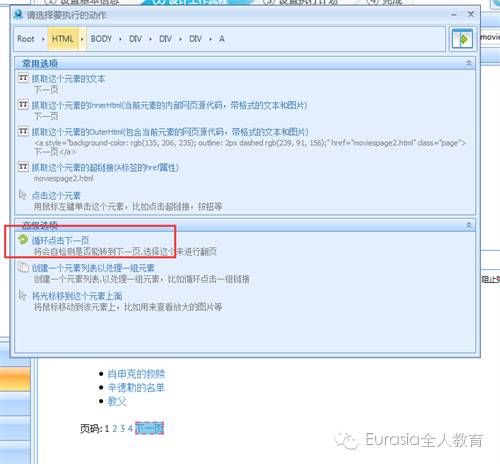The image size is (500, 464).
Task: Click the highlighted 下一页 link
Action: [x=149, y=428]
